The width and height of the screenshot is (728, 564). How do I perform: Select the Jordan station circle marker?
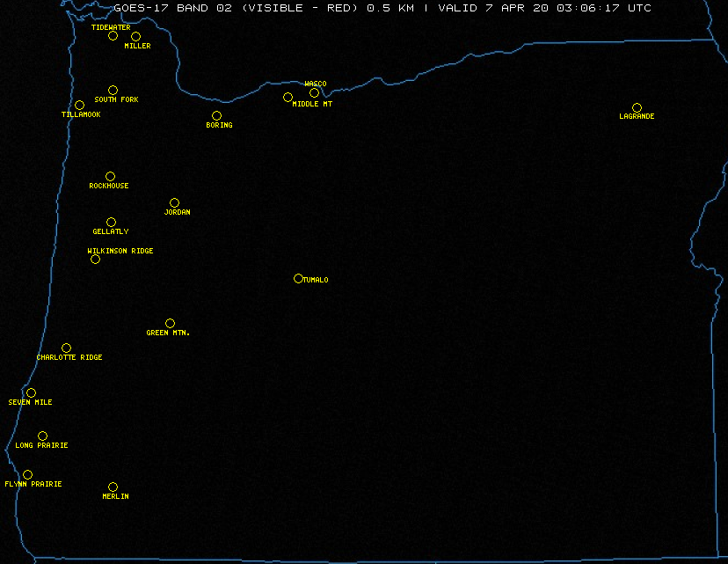[174, 203]
